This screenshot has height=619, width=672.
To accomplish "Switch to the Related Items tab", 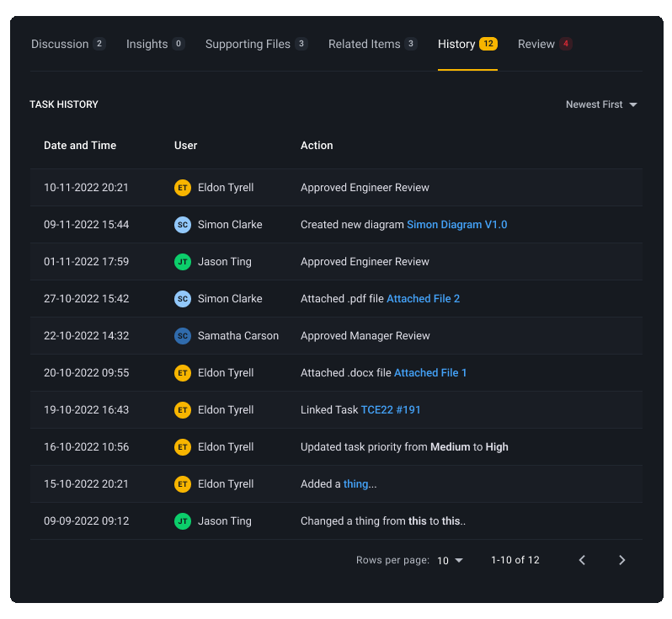I will coord(372,44).
